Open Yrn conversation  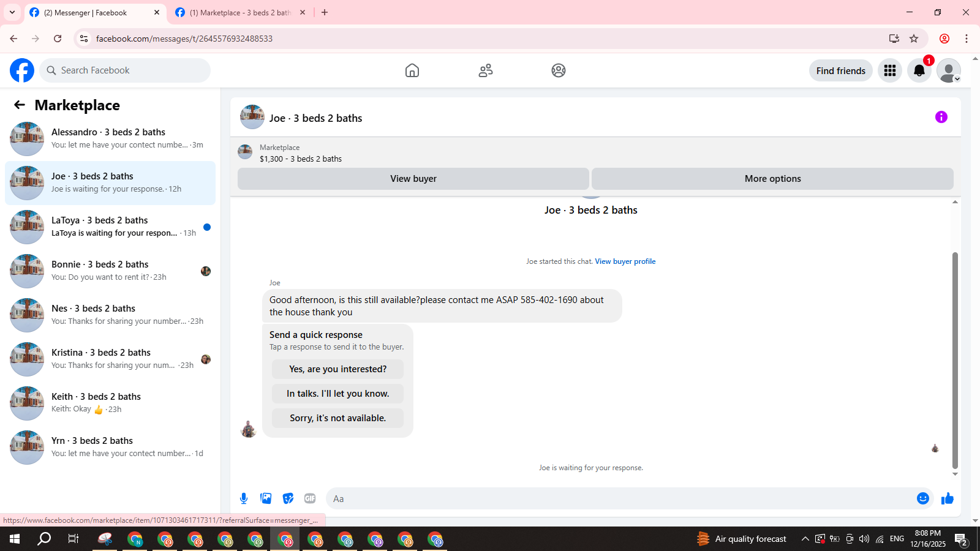click(110, 448)
